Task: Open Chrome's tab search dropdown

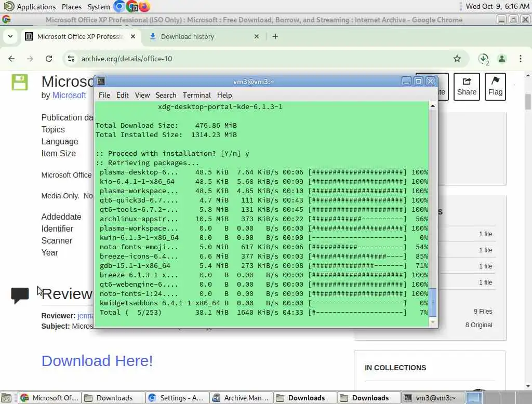Action: (x=10, y=36)
